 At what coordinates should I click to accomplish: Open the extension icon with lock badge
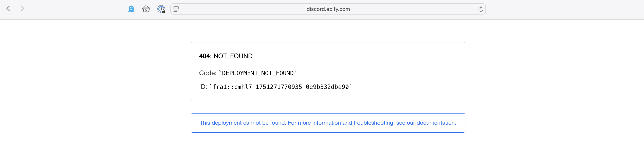pyautogui.click(x=161, y=9)
